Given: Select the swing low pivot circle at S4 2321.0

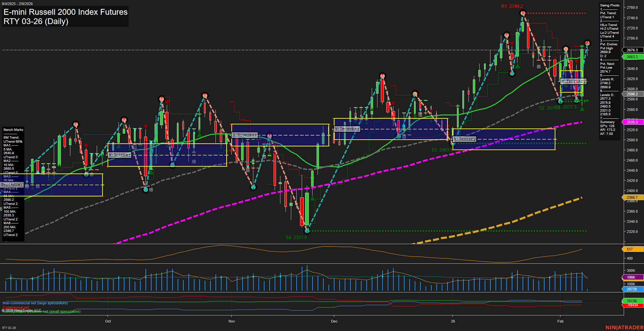Looking at the screenshot, I should tap(307, 231).
